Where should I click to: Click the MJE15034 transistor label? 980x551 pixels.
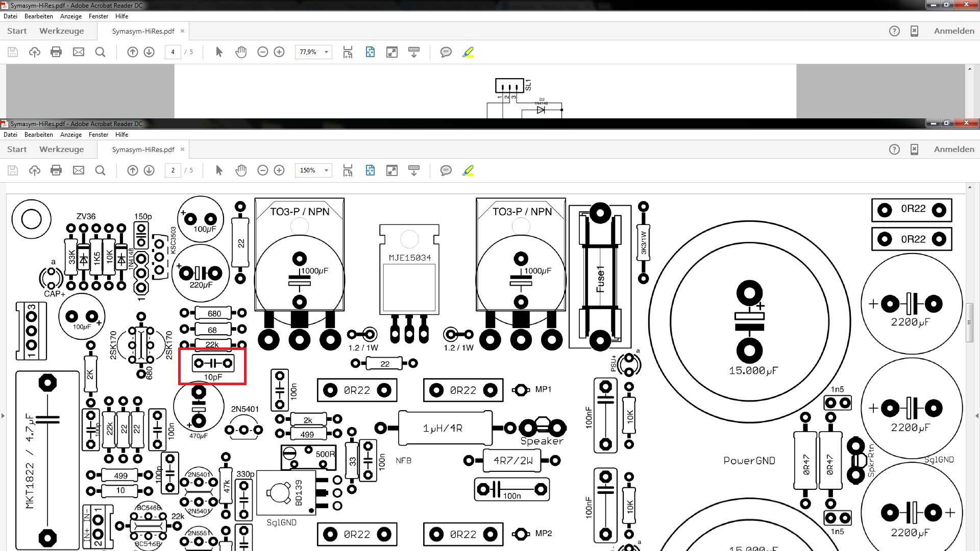409,258
